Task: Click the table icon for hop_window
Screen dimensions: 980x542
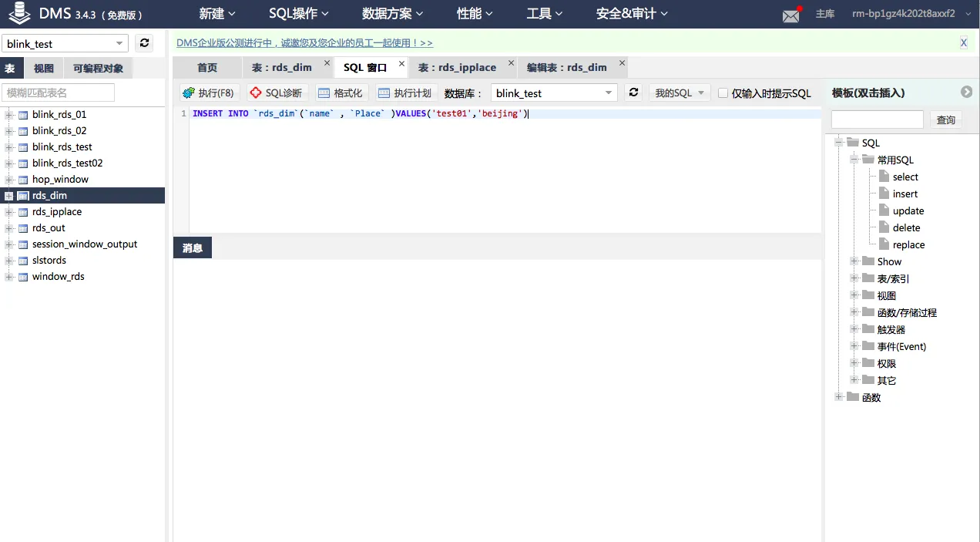Action: click(23, 180)
